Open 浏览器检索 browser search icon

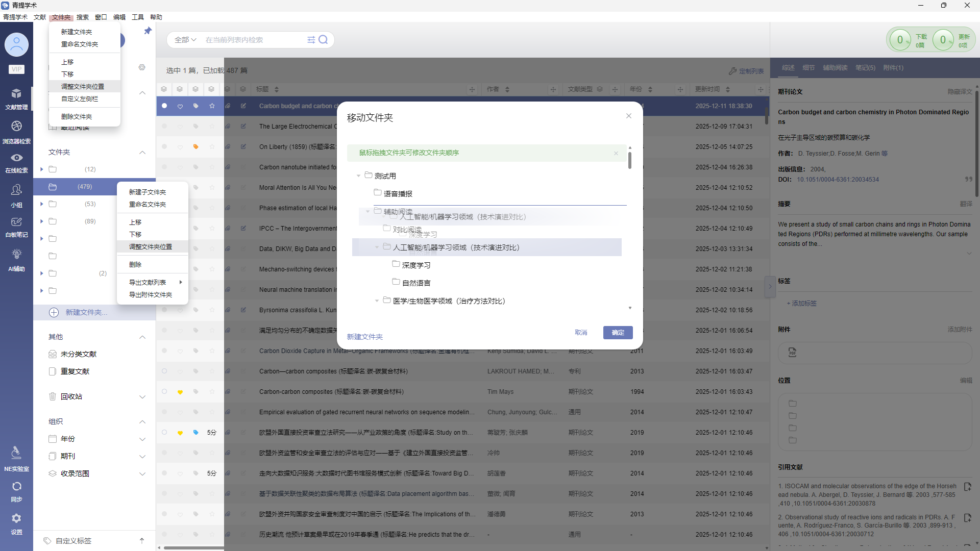16,127
